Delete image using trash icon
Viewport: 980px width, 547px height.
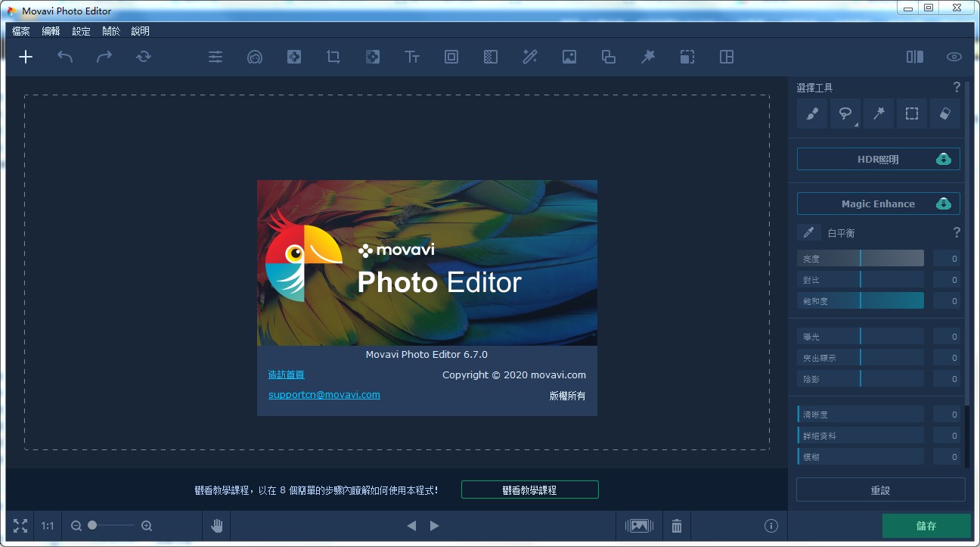(x=677, y=525)
